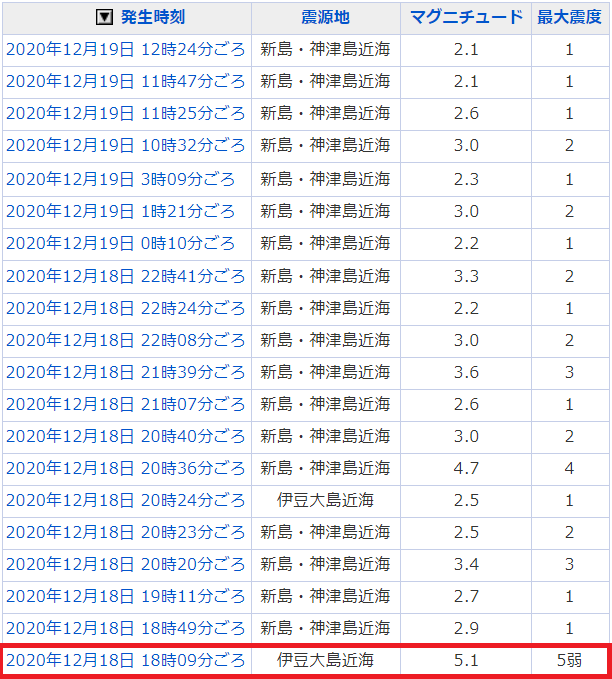Open 2020年12月18日 22時41分ごろ earthquake entry
This screenshot has height=679, width=612.
point(126,276)
